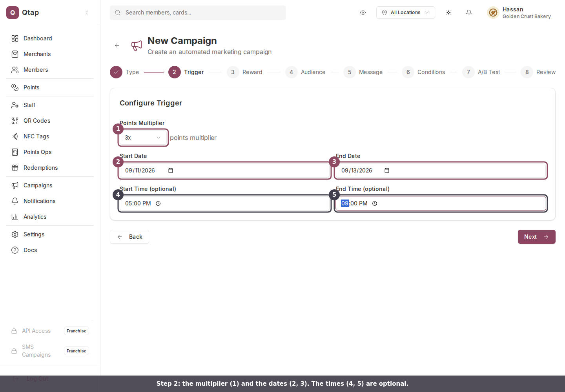565x392 pixels.
Task: Open the All Locations dropdown
Action: (x=406, y=13)
